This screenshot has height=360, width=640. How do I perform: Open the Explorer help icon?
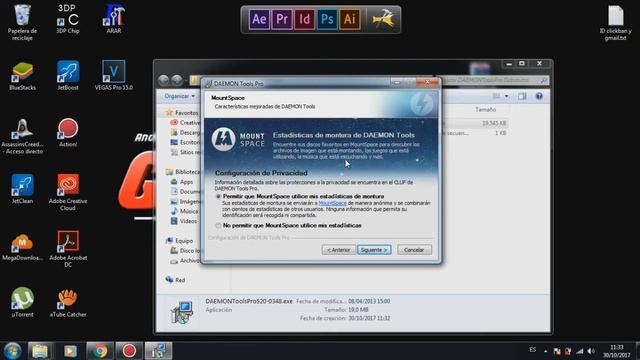click(539, 96)
